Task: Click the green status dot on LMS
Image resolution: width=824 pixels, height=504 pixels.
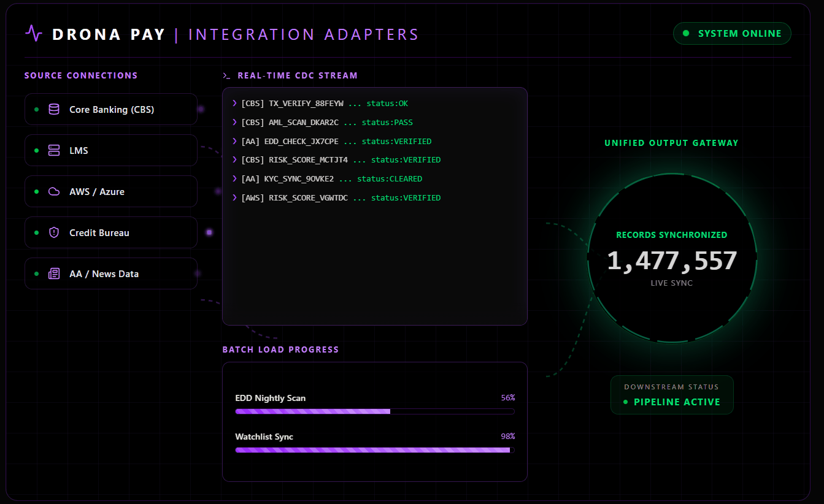Action: tap(36, 150)
